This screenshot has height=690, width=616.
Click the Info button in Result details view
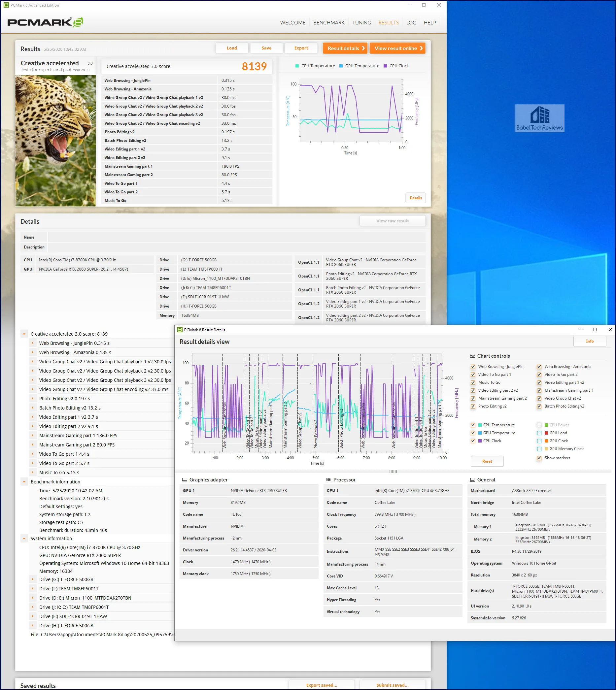[590, 341]
